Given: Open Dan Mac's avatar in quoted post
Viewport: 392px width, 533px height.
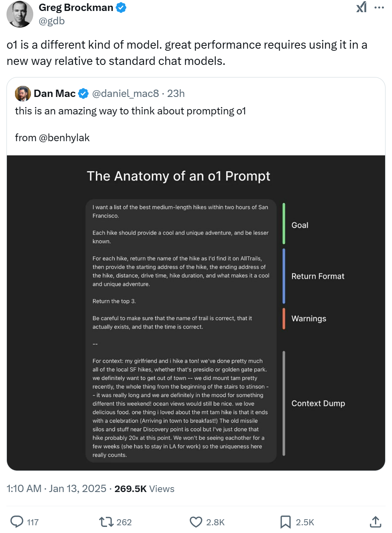Looking at the screenshot, I should [x=23, y=94].
